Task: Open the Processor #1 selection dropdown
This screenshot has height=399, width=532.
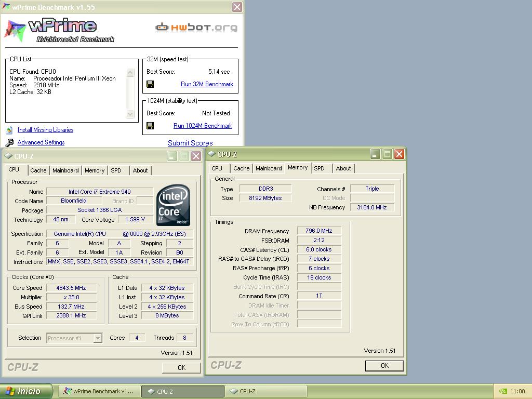Action: (x=98, y=338)
